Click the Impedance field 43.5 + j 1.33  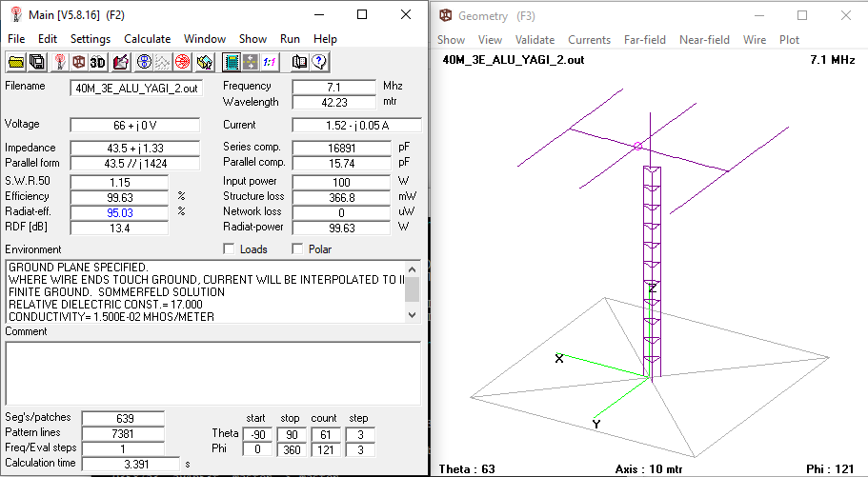point(134,149)
